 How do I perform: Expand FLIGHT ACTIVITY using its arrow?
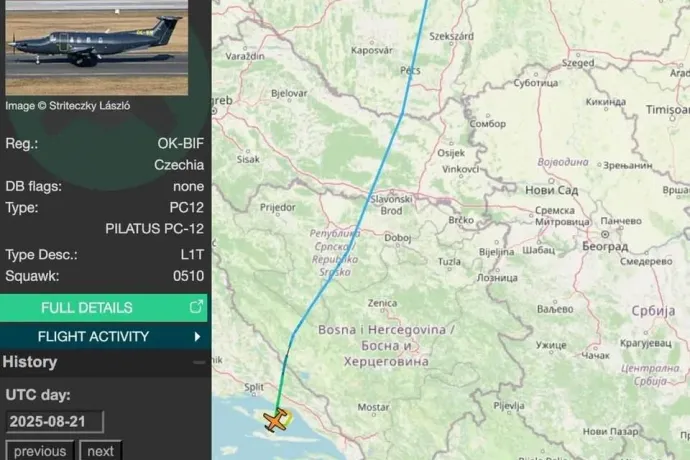(x=197, y=337)
